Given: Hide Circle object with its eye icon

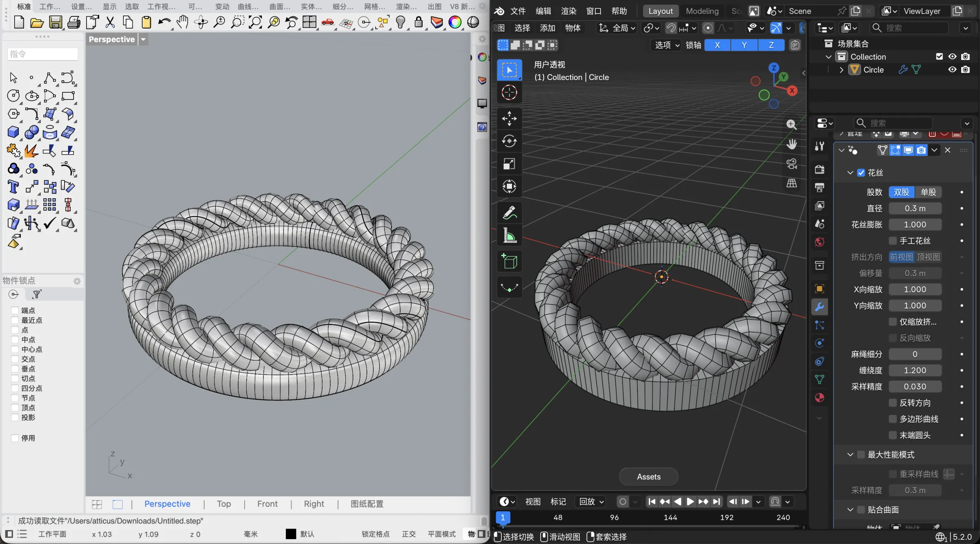Looking at the screenshot, I should (x=952, y=70).
